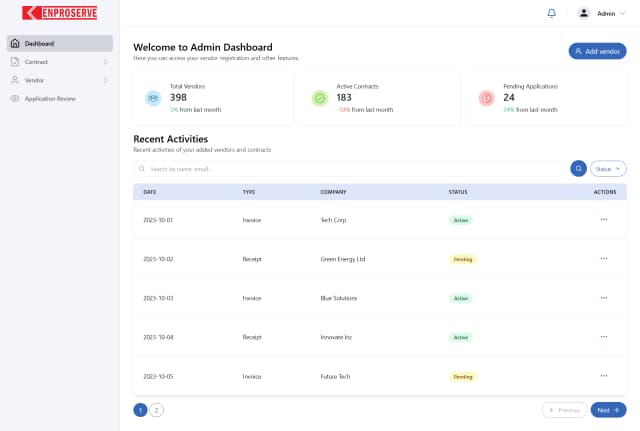
Task: Select Dashboard in the sidebar
Action: tap(60, 44)
